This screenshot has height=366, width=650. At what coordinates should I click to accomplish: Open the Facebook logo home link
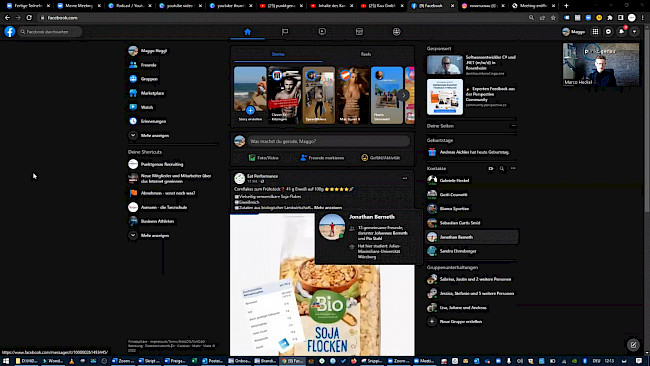[10, 32]
